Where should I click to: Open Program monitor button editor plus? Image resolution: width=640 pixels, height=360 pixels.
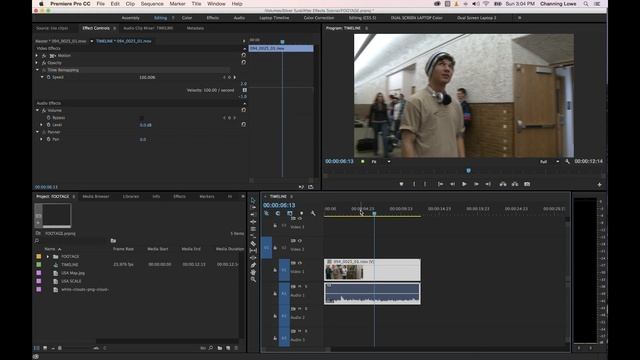(600, 184)
